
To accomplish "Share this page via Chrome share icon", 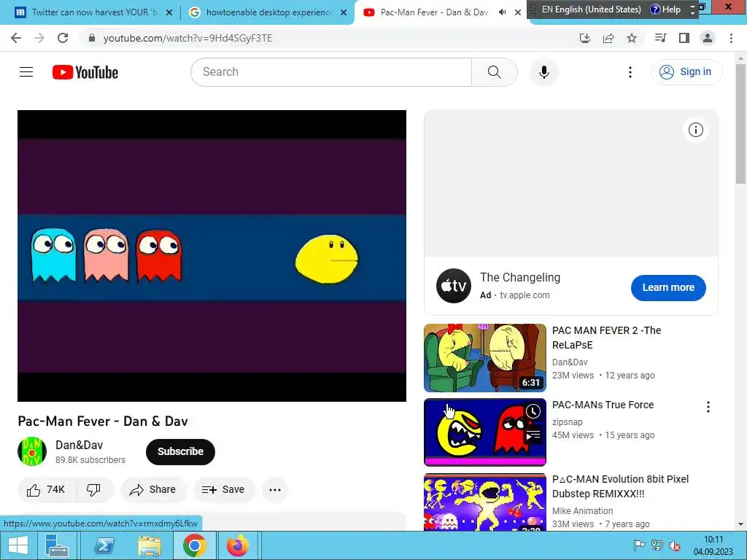I will tap(608, 38).
